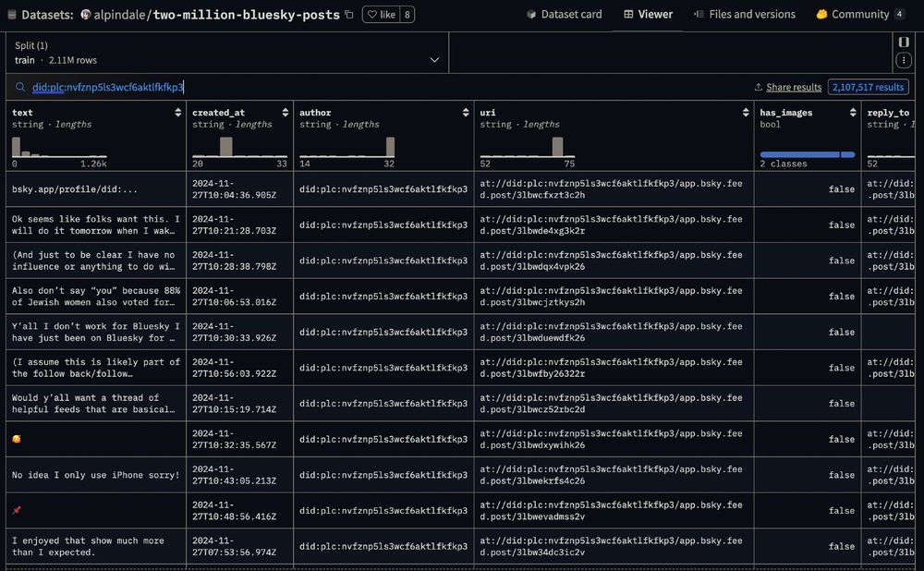Screen dimensions: 924x571
Task: Select timestamp 2024-11-27T10:06:53.016Z
Action: [240, 297]
